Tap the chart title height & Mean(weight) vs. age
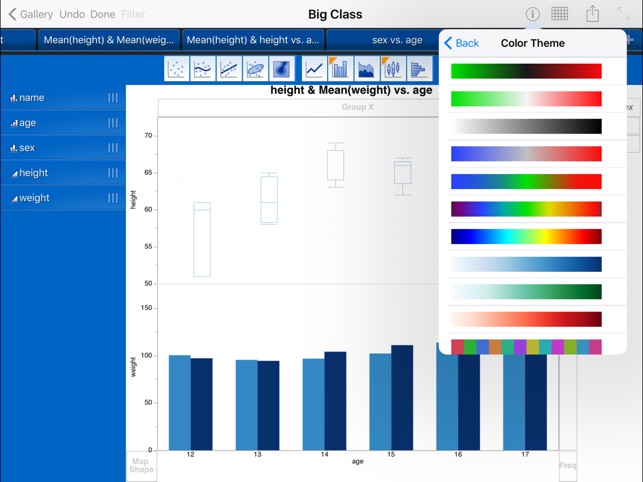643x482 pixels. coord(351,90)
